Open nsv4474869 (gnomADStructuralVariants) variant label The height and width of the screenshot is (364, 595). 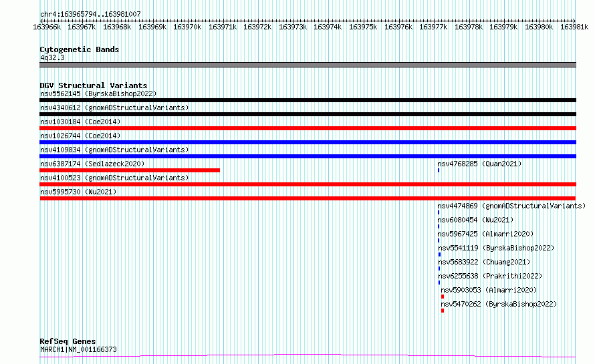511,206
